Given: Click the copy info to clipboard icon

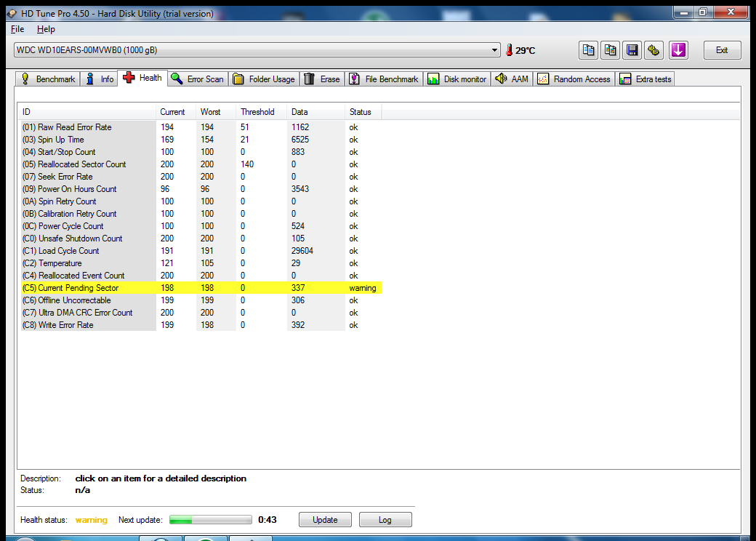Looking at the screenshot, I should pyautogui.click(x=588, y=50).
